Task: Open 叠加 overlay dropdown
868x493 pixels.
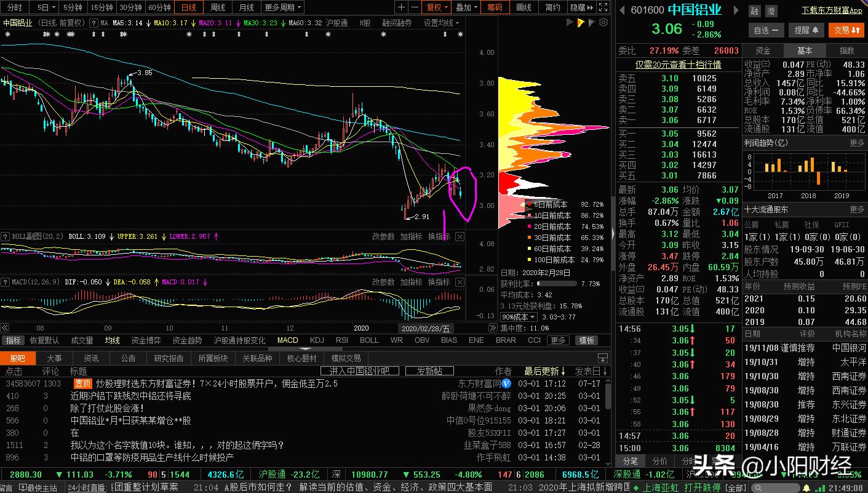Action: point(467,7)
